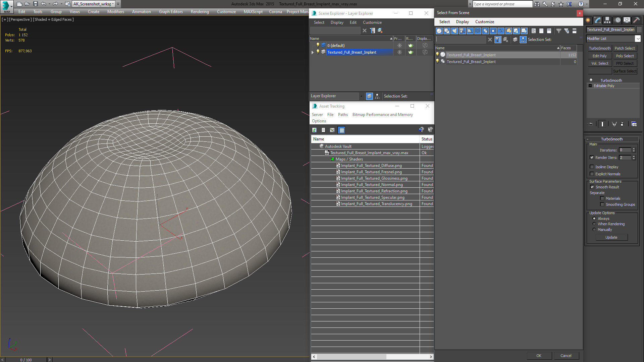Image resolution: width=644 pixels, height=362 pixels.
Task: Select Always update option radio button
Action: coord(594,219)
